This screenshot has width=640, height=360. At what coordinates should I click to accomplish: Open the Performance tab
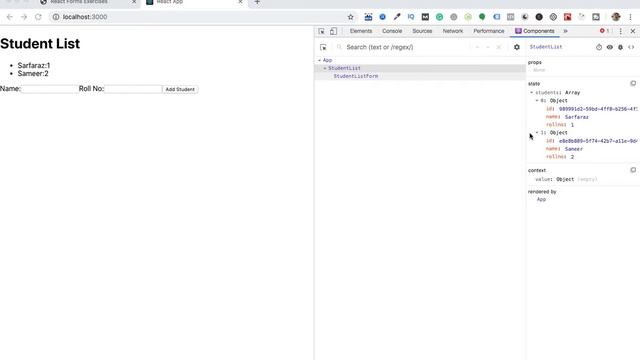(489, 31)
